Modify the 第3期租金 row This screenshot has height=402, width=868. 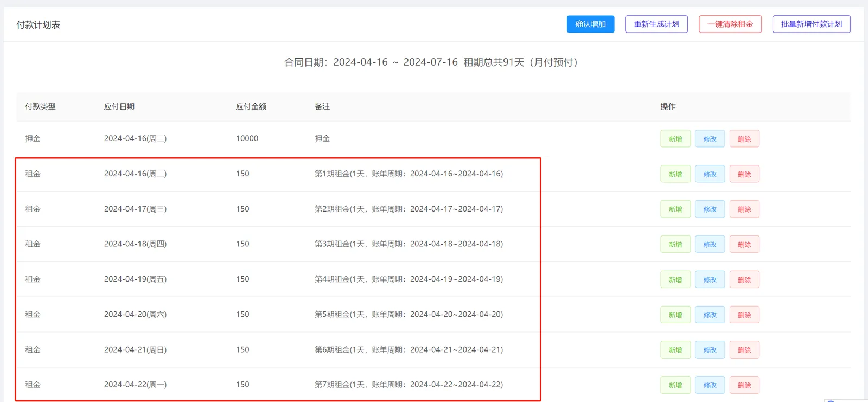point(710,244)
